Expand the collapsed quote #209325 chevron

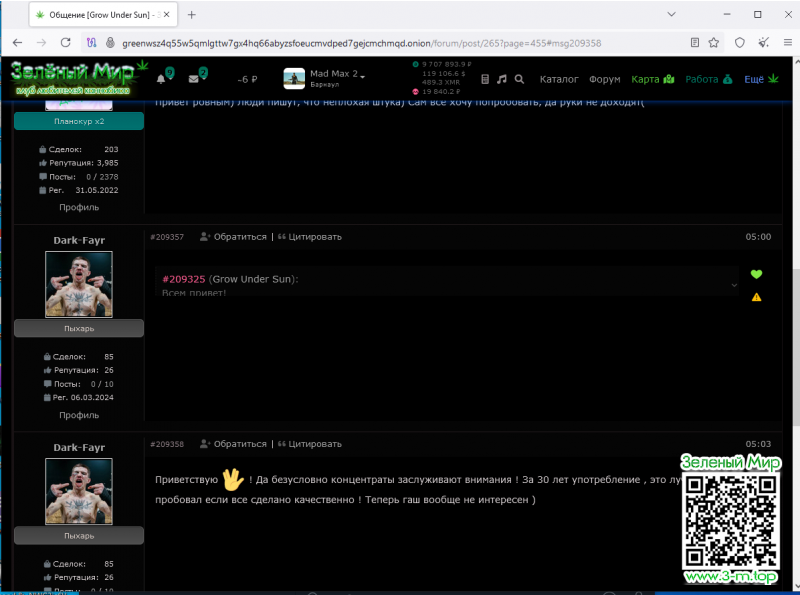735,285
